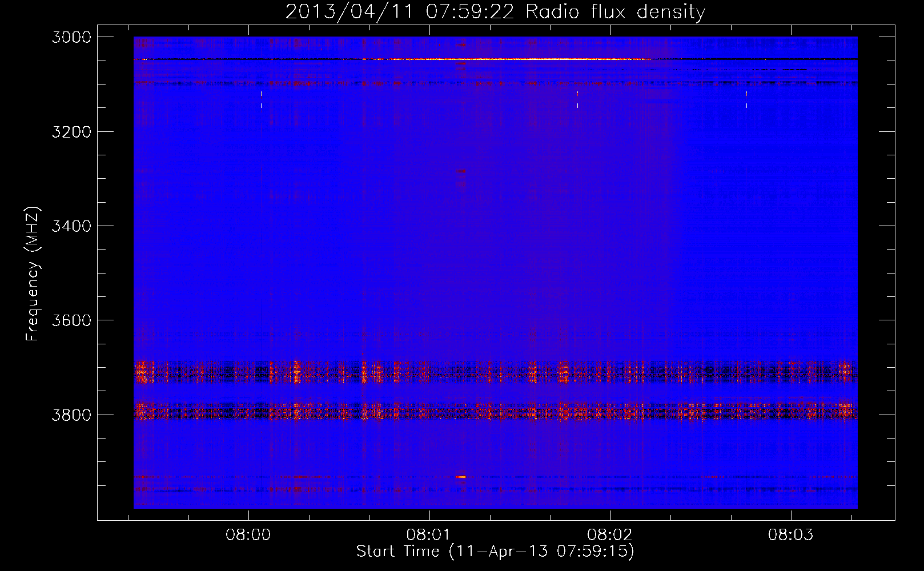The height and width of the screenshot is (571, 924).
Task: Click the 'Frequency (MHZ)' y-axis label
Action: click(x=33, y=274)
